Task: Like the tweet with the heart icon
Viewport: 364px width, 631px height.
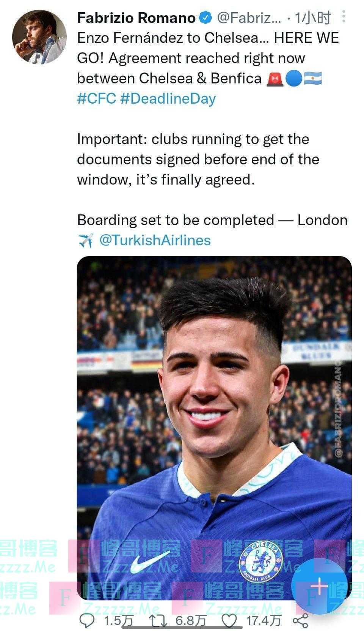Action: (229, 620)
